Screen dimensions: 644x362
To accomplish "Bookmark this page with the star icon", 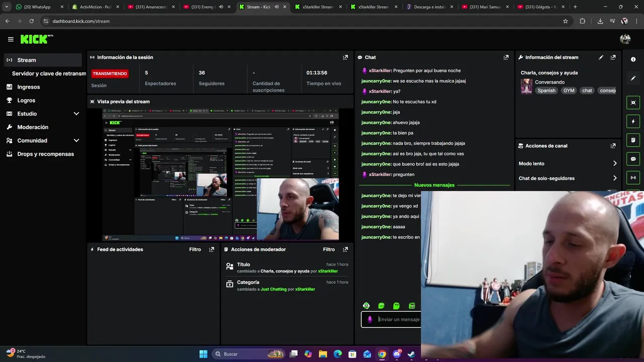I will pos(566,21).
